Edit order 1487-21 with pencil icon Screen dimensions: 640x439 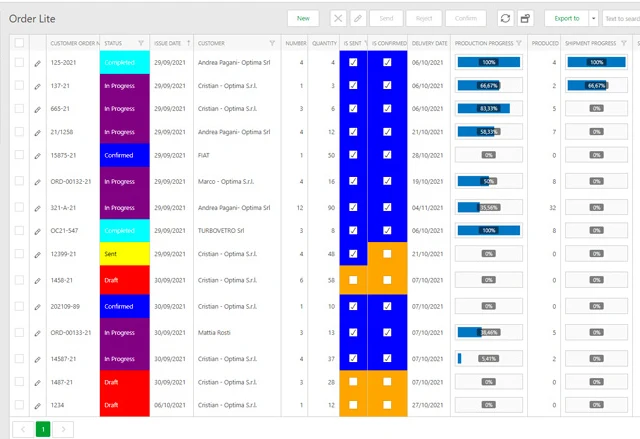pos(38,383)
